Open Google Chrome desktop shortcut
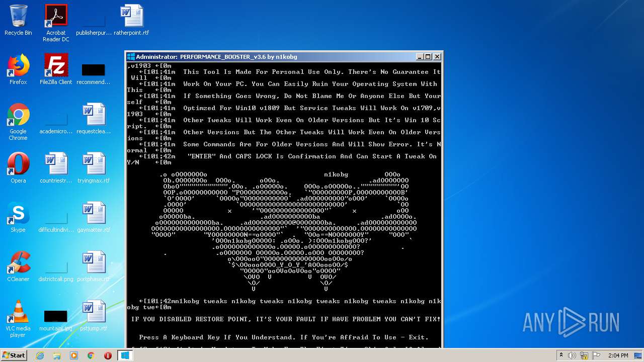 pyautogui.click(x=18, y=122)
